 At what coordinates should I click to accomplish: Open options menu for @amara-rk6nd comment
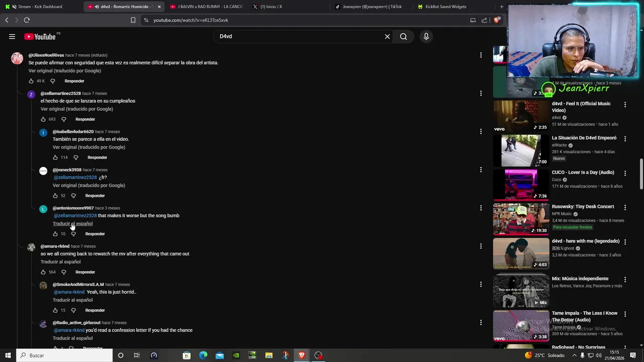click(480, 246)
